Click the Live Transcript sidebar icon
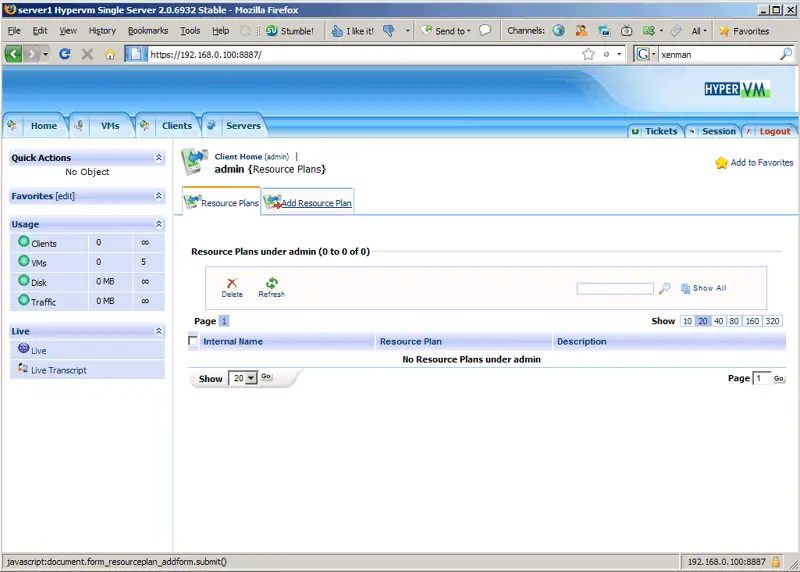The width and height of the screenshot is (800, 572). (23, 370)
